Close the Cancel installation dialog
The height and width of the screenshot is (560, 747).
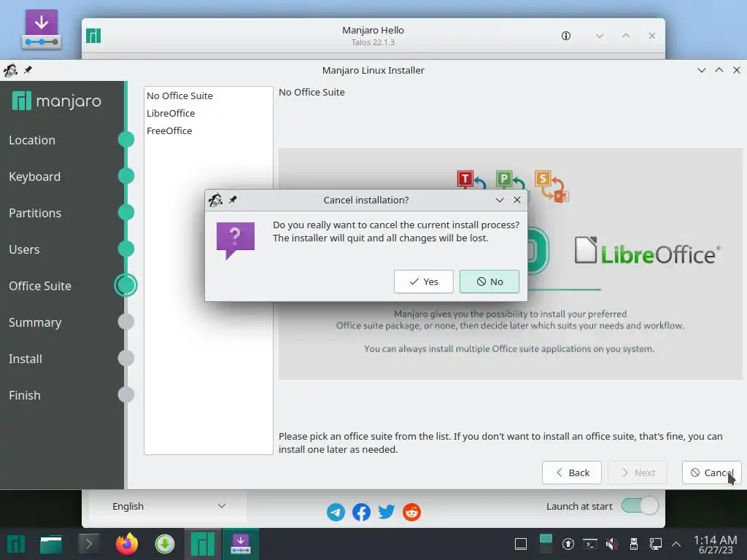point(517,200)
